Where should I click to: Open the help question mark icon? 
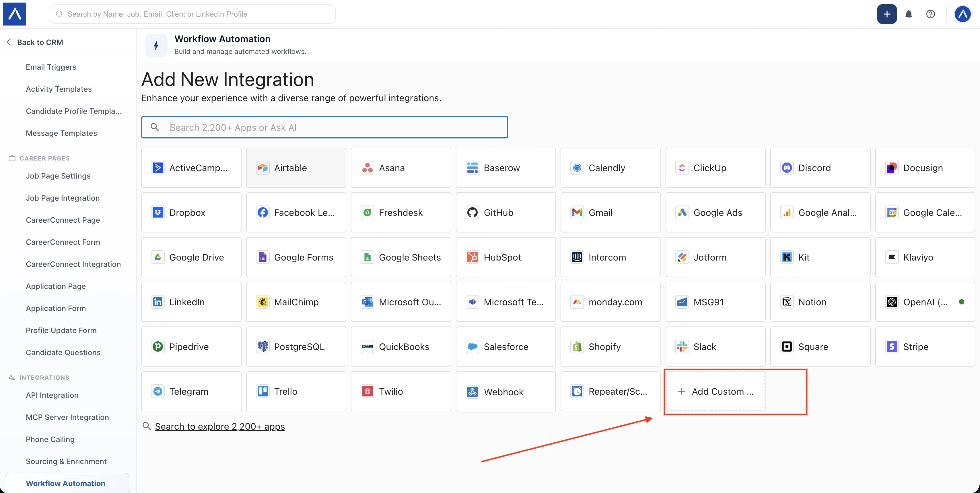(x=930, y=14)
